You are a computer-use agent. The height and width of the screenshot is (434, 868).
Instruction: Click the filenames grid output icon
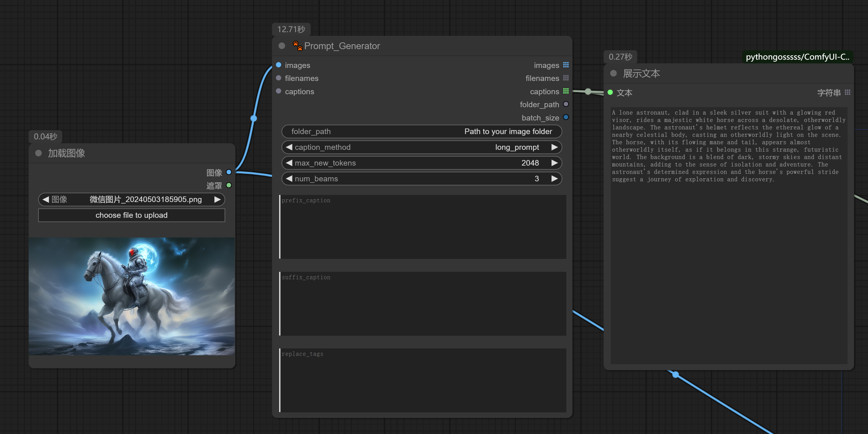click(566, 78)
